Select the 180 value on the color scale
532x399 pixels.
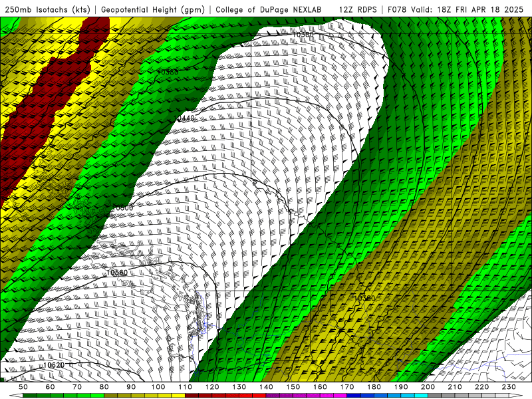point(374,387)
